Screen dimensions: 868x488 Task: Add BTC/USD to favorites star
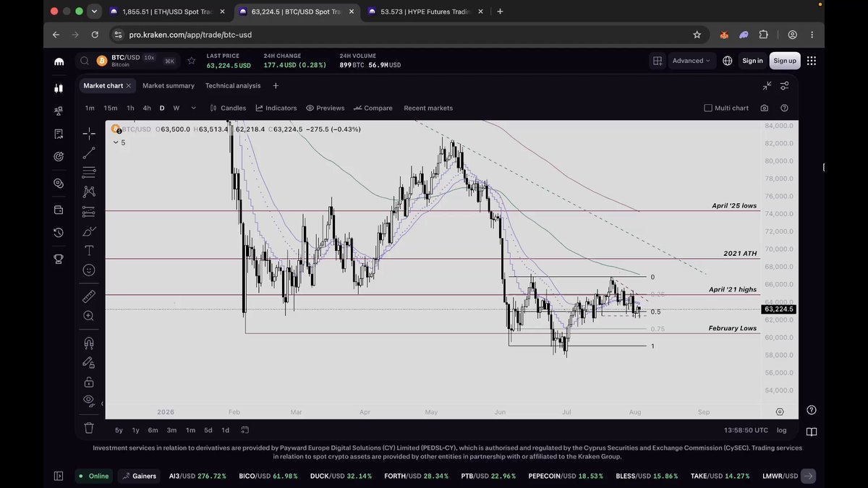pos(191,61)
